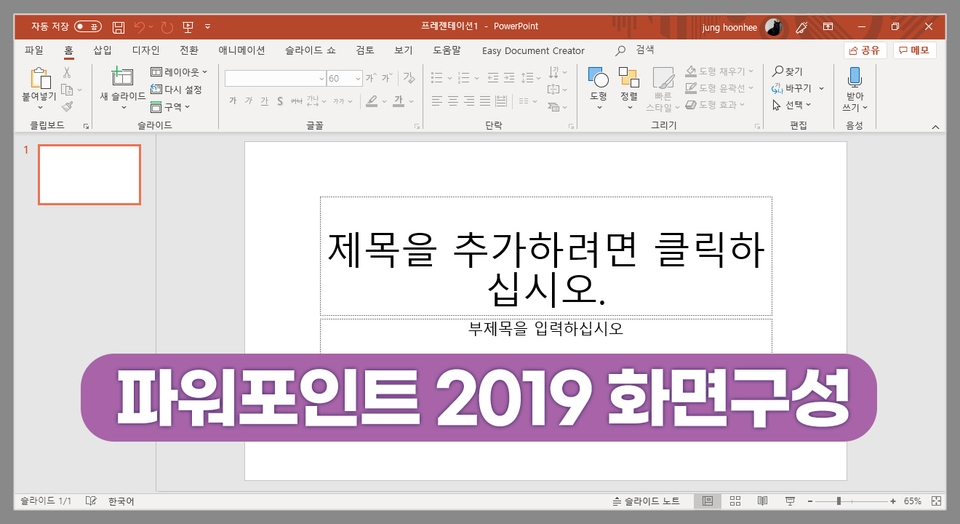
Task: Switch to normal view icon
Action: click(707, 501)
